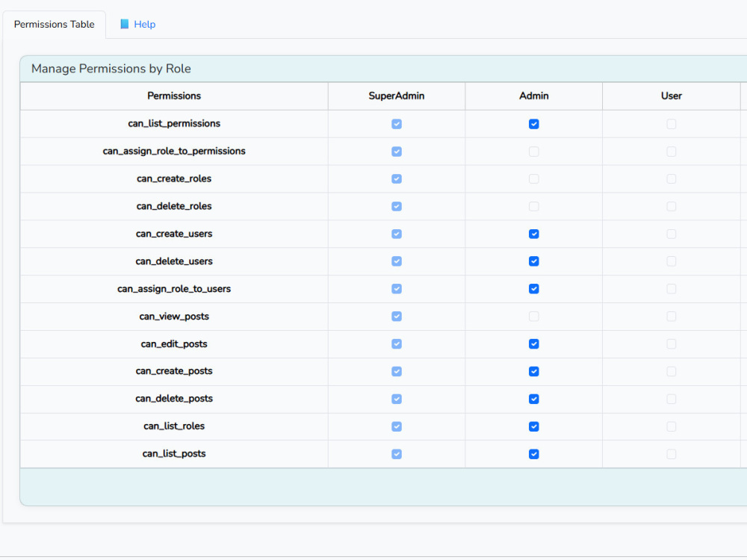Viewport: 747px width, 560px height.
Task: Uncheck Admin can_list_posts checkbox
Action: click(533, 454)
